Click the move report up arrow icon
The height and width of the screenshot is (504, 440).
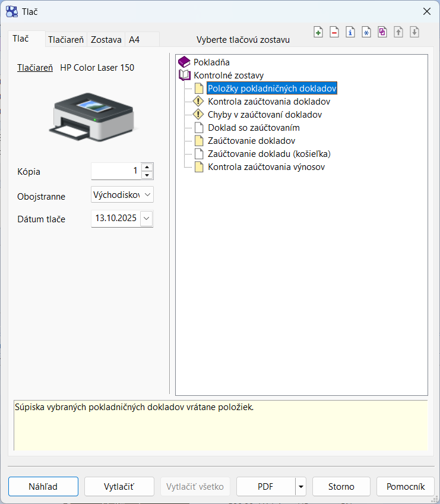click(398, 33)
